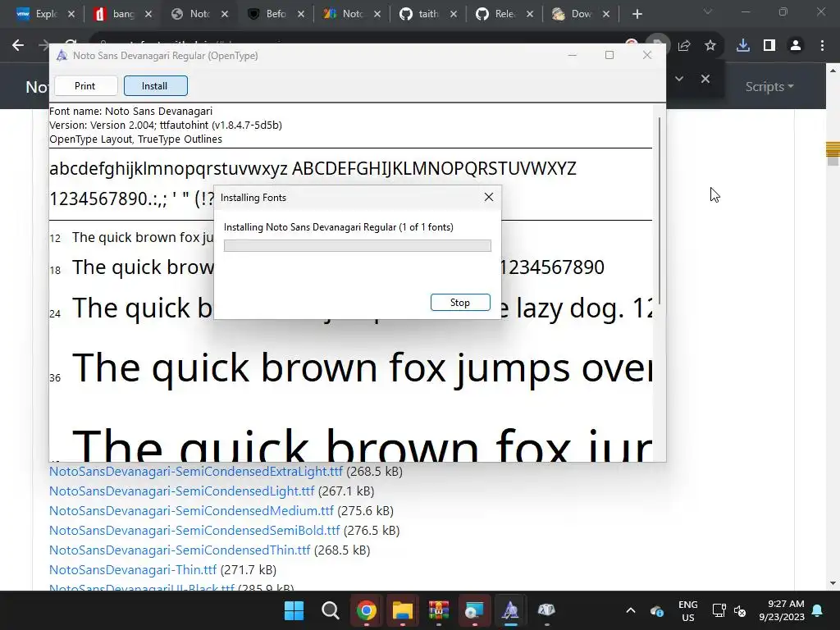Click 'OpenType Layout, TrueType Outlines' text

[135, 139]
